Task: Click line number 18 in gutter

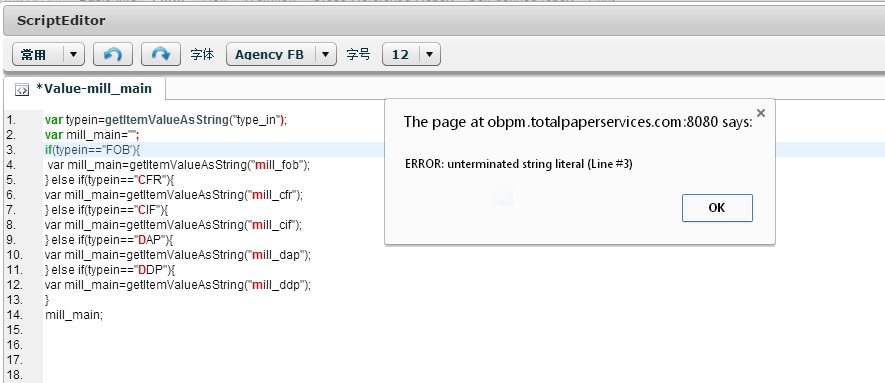Action: click(x=15, y=375)
